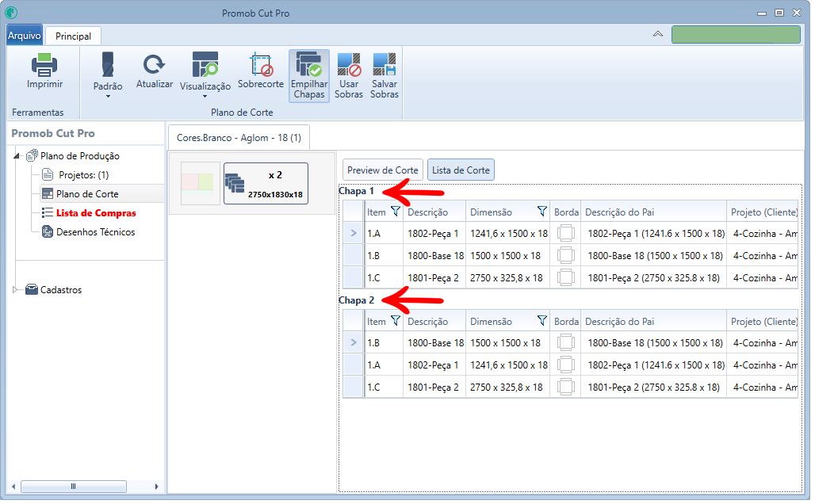Select item cell 1.C in Chapa 1
The height and width of the screenshot is (504, 815).
coord(384,278)
